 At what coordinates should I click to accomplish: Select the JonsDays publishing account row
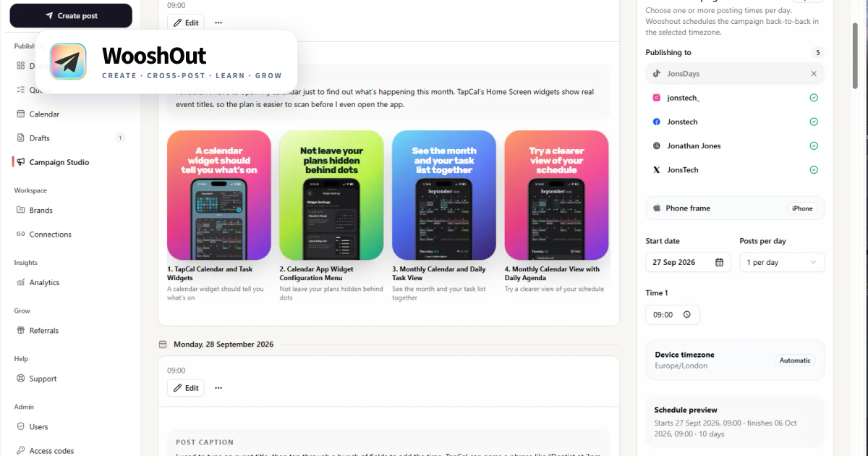pos(735,74)
